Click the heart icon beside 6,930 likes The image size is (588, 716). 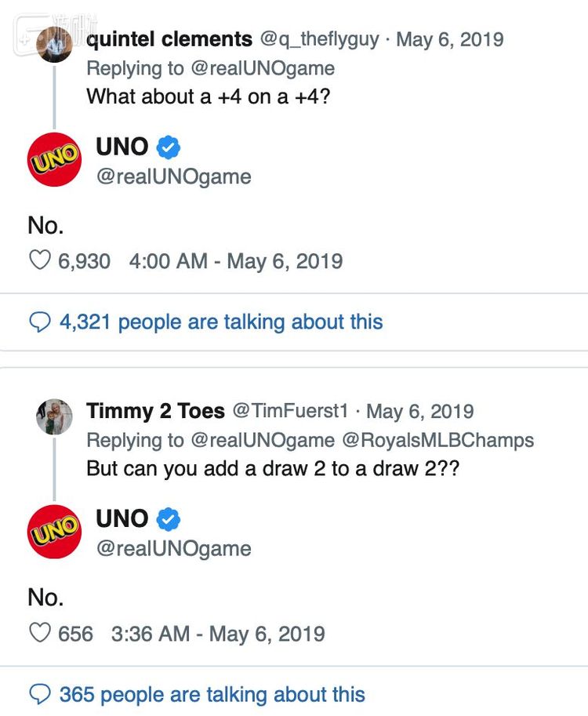coord(39,260)
